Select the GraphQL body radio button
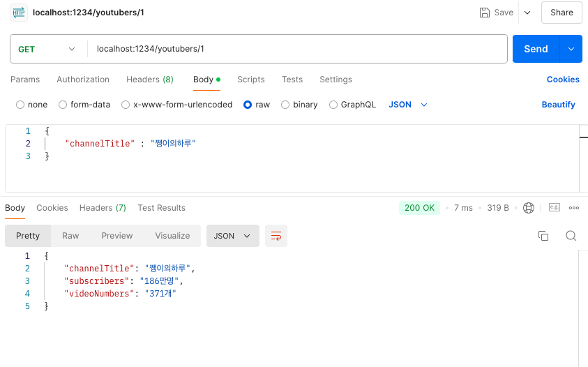This screenshot has width=588, height=367. tap(333, 105)
